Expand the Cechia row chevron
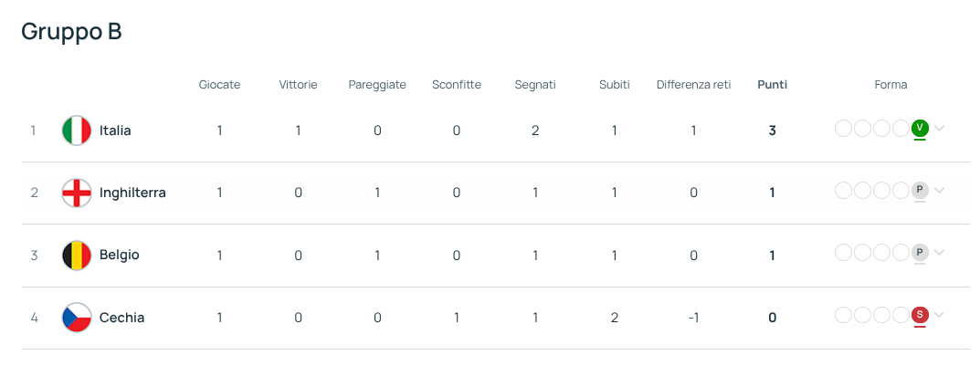This screenshot has width=980, height=366. pos(940,315)
